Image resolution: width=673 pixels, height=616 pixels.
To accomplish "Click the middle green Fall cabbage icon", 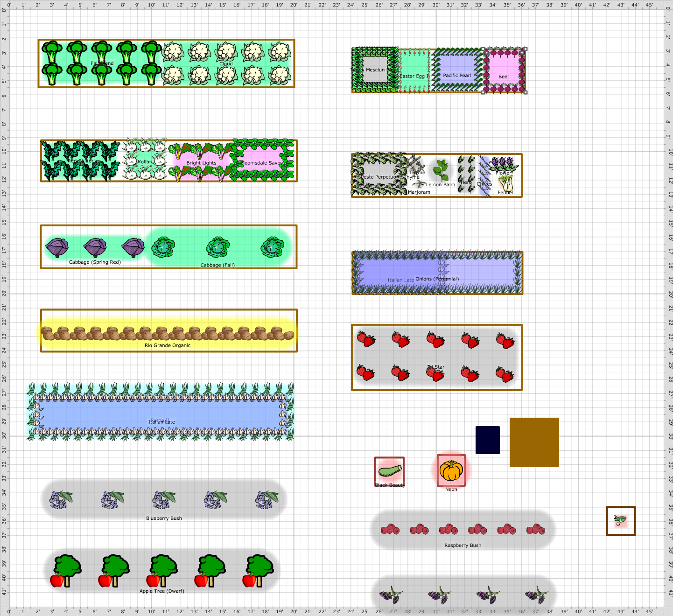I will tap(218, 247).
